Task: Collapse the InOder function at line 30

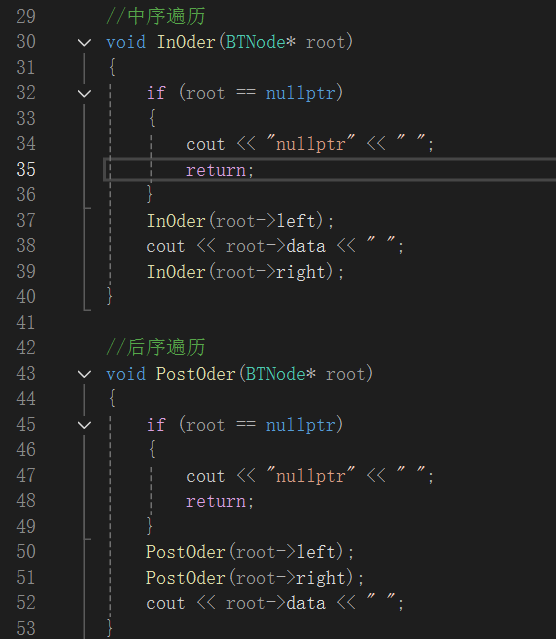Action: click(x=84, y=42)
